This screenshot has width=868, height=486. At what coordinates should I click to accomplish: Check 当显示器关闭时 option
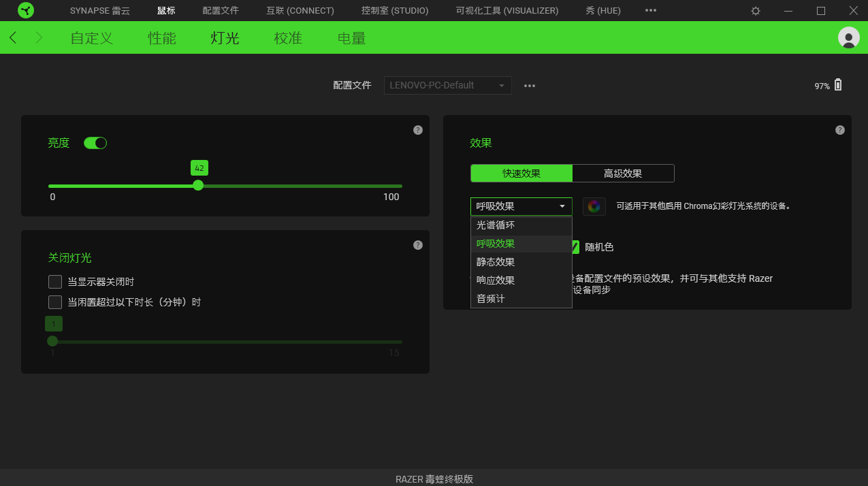coord(55,282)
